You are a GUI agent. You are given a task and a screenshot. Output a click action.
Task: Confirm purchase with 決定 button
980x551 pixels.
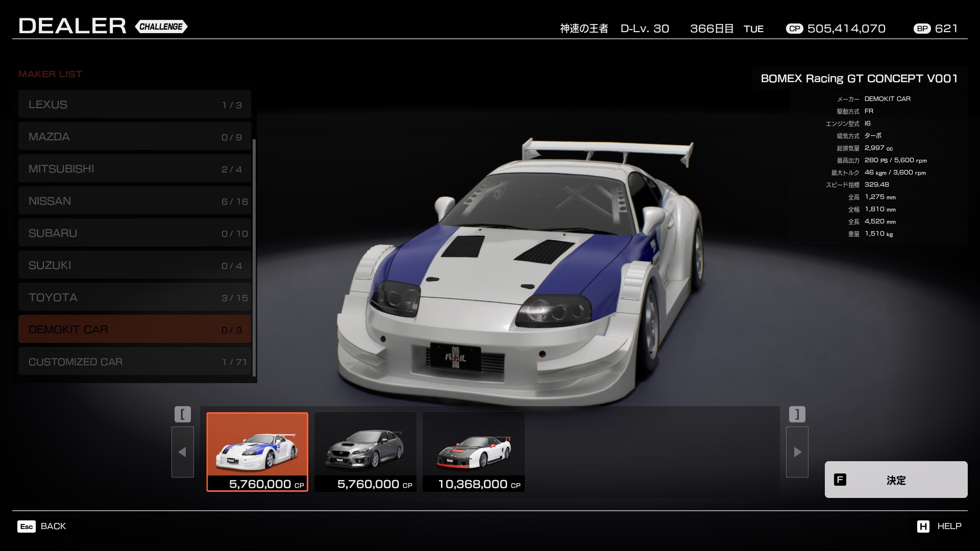(x=896, y=480)
